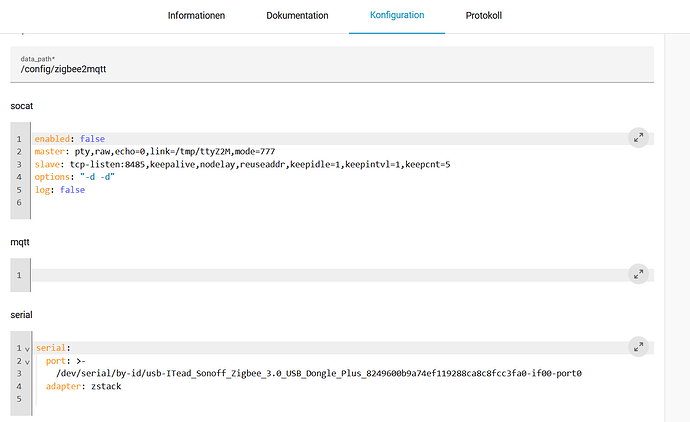Expand the mqtt editor to fullscreen

pyautogui.click(x=638, y=275)
